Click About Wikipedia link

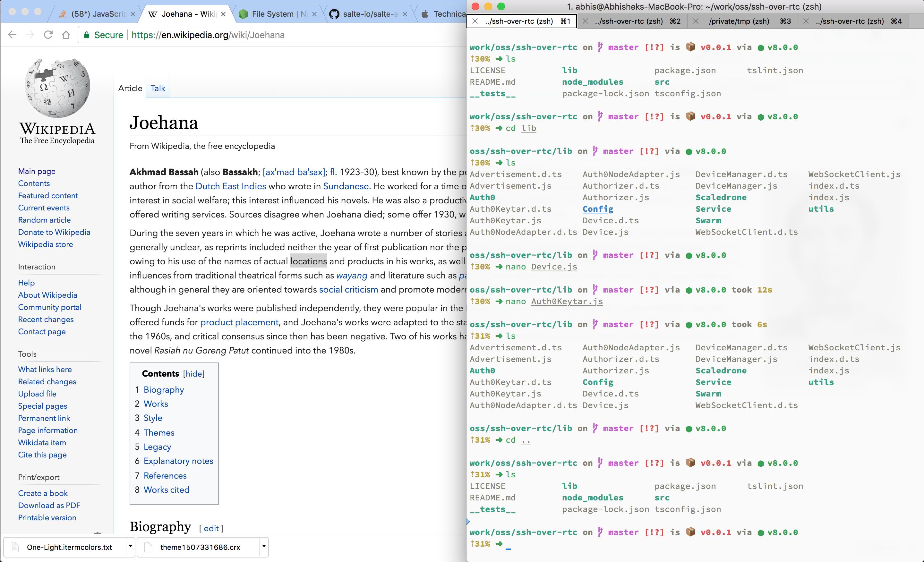47,295
